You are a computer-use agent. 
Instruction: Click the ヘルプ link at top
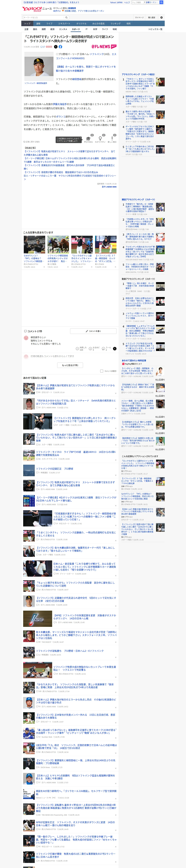pyautogui.click(x=127, y=2)
